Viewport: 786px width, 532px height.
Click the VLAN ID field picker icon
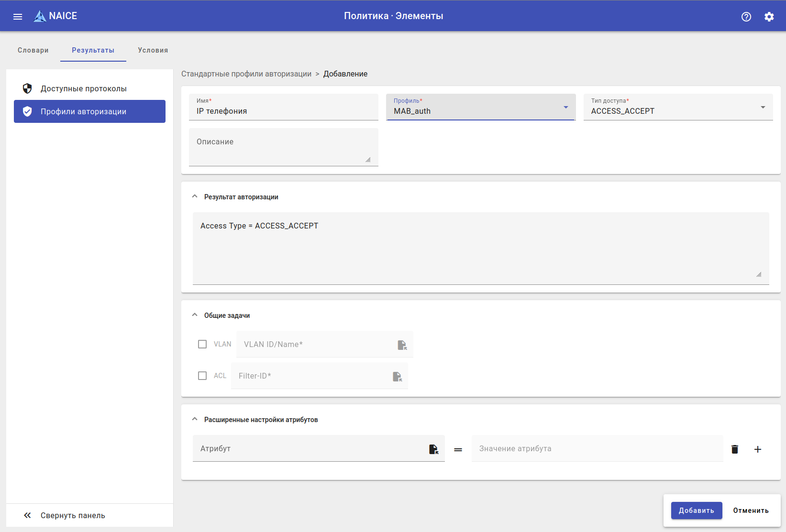tap(402, 345)
